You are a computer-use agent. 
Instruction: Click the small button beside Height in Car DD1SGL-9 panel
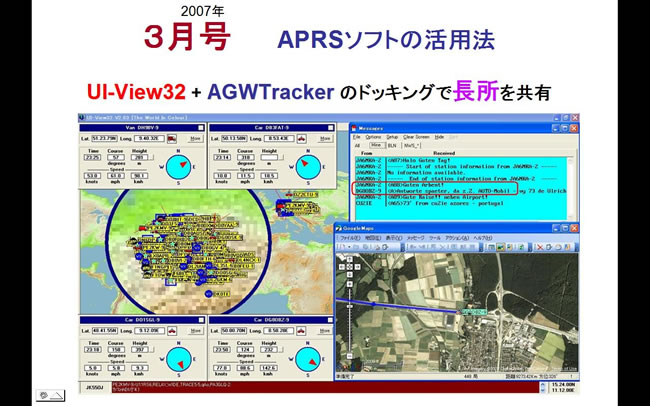pos(151,350)
